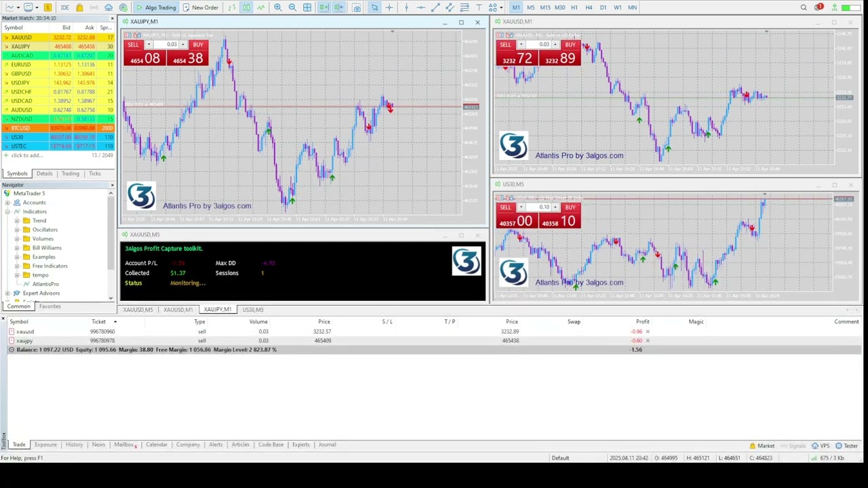
Task: Select the cursor arrow tool
Action: 374,7
